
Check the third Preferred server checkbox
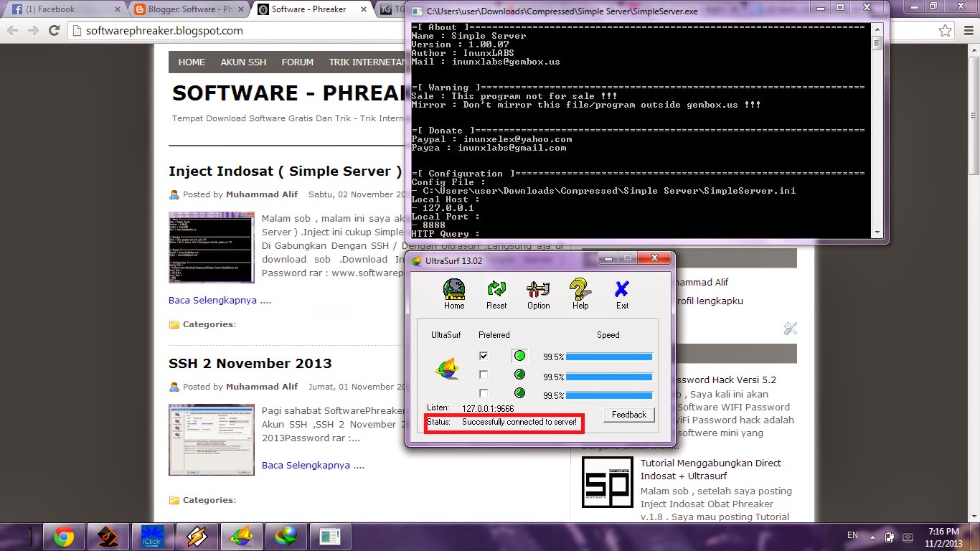click(484, 393)
